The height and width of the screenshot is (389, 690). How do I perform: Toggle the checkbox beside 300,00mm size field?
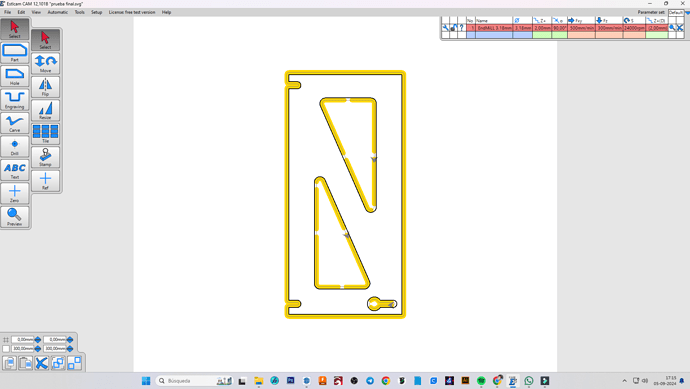click(6, 349)
